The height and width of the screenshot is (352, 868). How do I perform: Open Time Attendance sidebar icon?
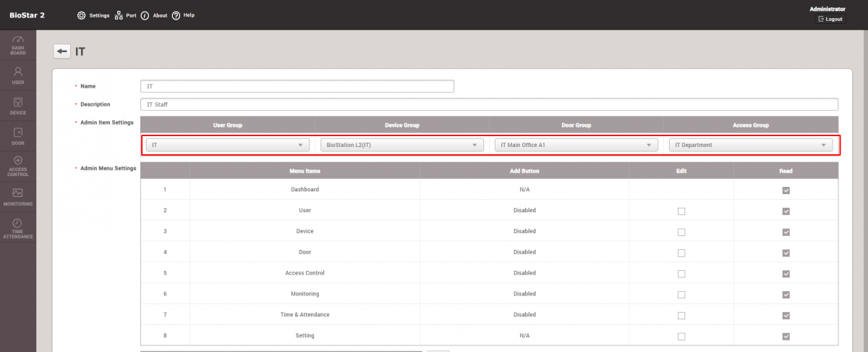click(x=18, y=227)
